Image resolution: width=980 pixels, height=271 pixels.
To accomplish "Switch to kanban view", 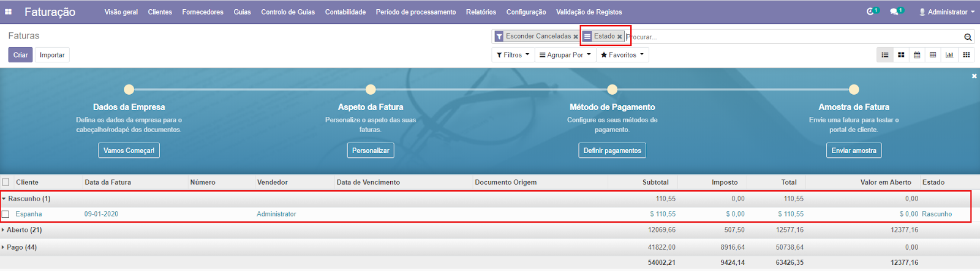I will 901,55.
